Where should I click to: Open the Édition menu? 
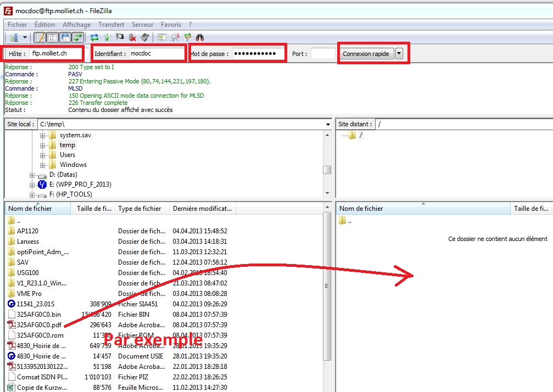point(44,25)
